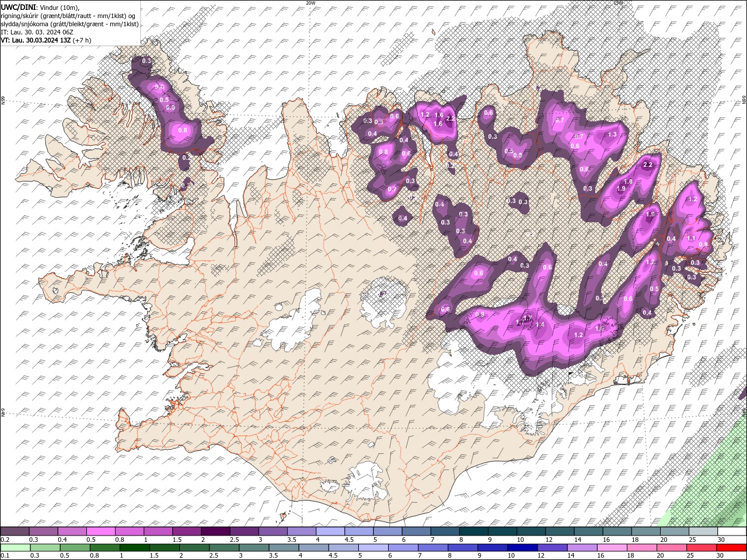Viewport: 747px width, 560px height.
Task: Pick the upper legend swatch labeled 1.5
Action: (x=187, y=531)
